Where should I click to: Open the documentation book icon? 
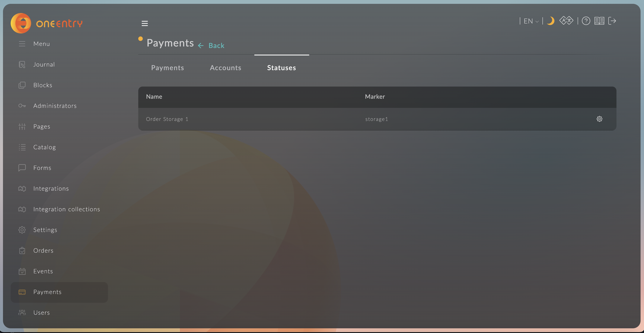pyautogui.click(x=599, y=21)
